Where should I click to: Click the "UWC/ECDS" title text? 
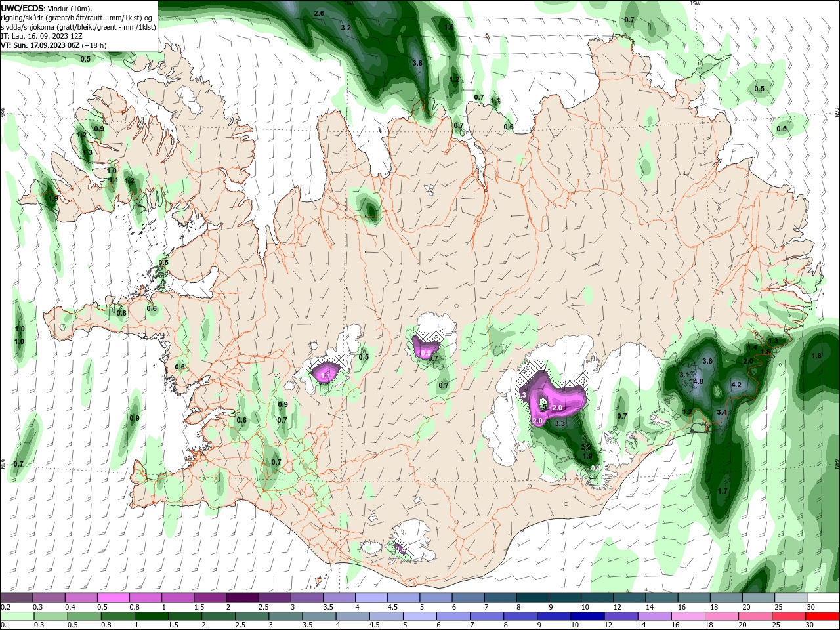click(21, 8)
